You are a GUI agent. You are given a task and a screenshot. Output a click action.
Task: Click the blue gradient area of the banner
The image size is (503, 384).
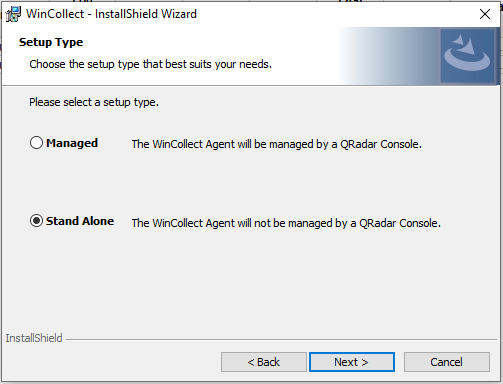point(388,56)
